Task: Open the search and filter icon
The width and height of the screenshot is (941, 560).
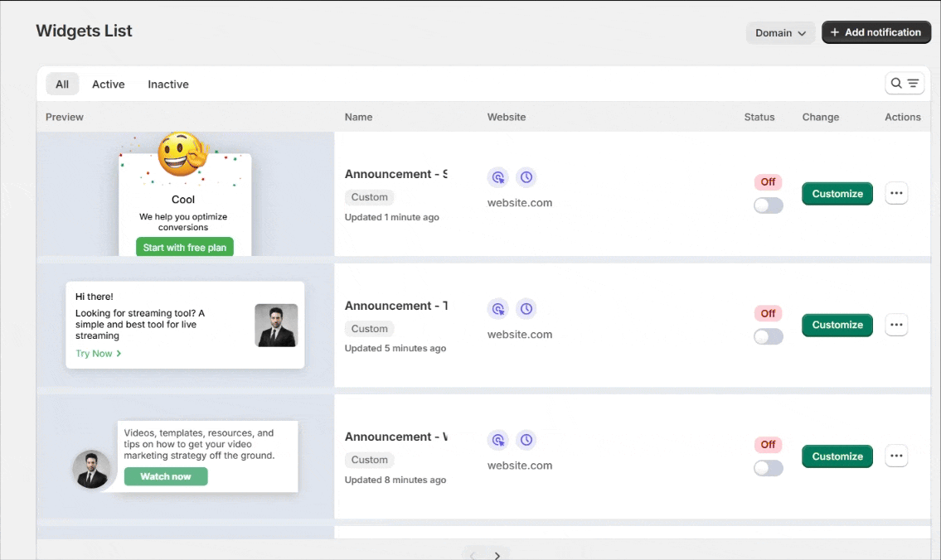Action: [x=904, y=84]
